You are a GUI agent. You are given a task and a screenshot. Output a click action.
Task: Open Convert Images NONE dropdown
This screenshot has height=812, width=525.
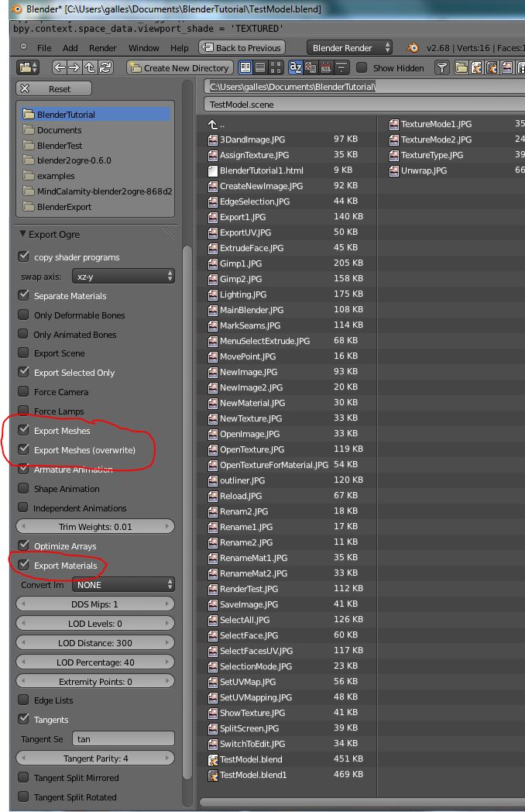[x=123, y=585]
